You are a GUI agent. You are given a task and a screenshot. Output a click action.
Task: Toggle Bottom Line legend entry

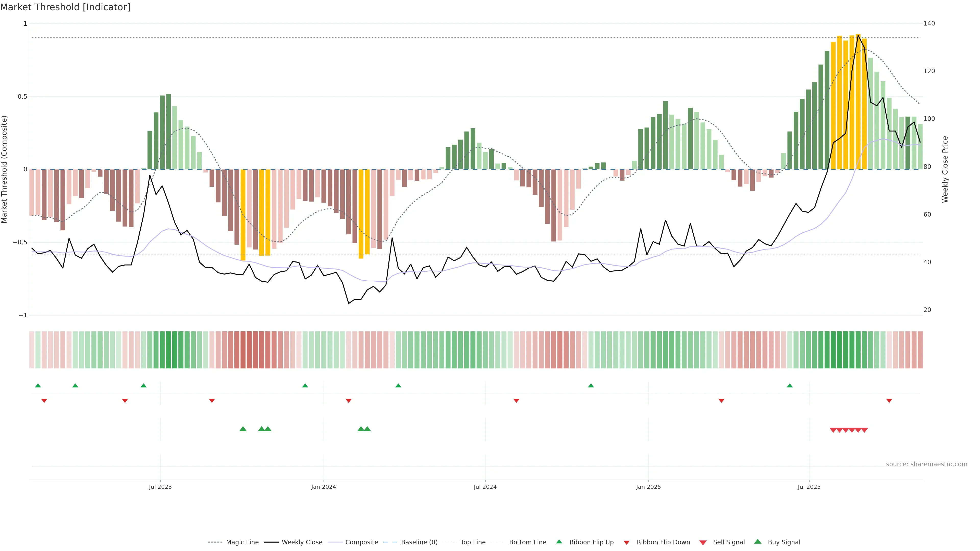[527, 542]
